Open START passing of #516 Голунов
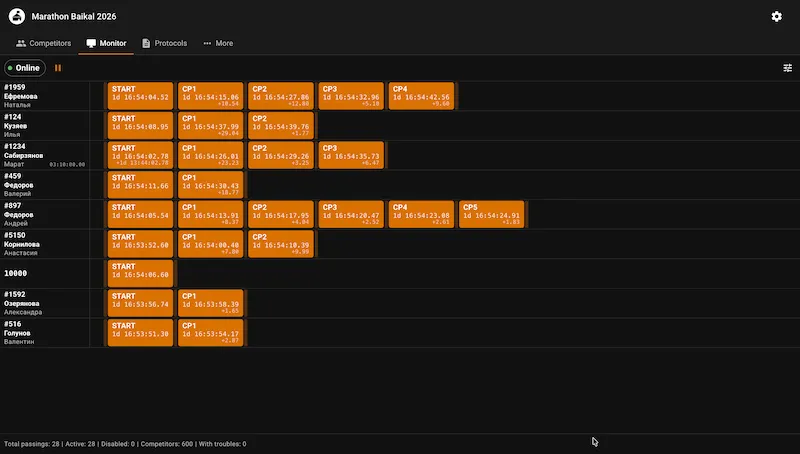Viewport: 800px width, 454px height. pyautogui.click(x=140, y=333)
